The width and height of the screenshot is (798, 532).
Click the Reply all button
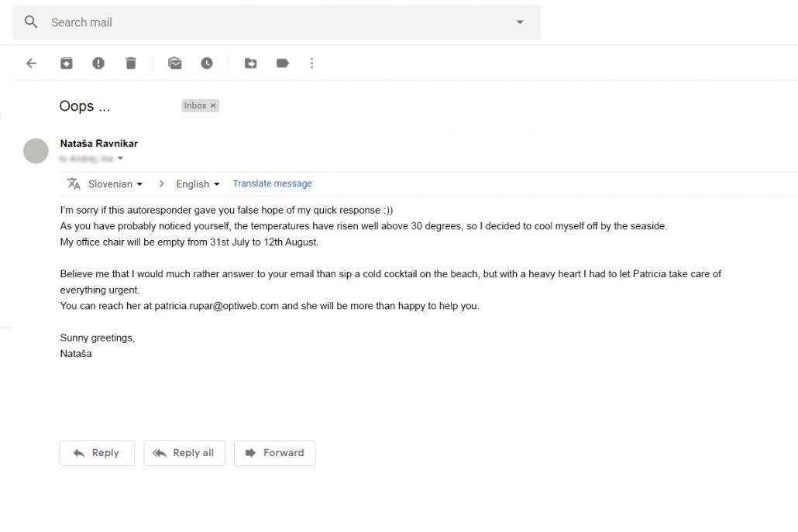(x=184, y=453)
